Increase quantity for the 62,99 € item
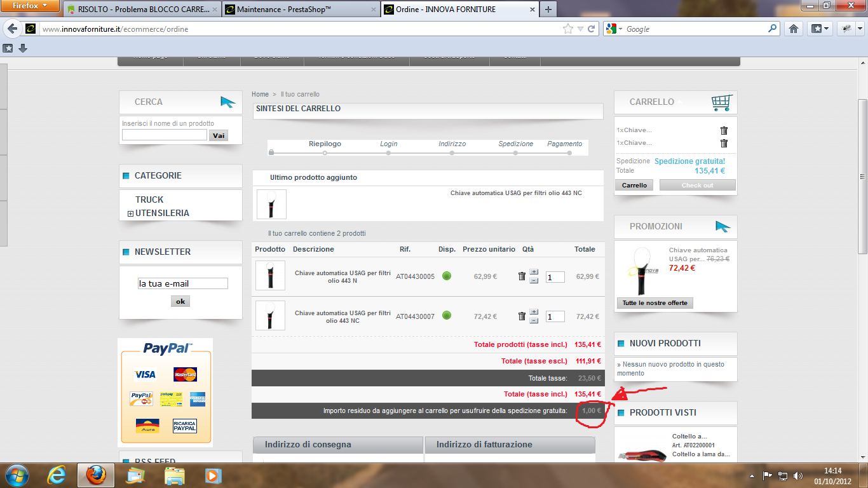The height and width of the screenshot is (488, 868). 534,273
